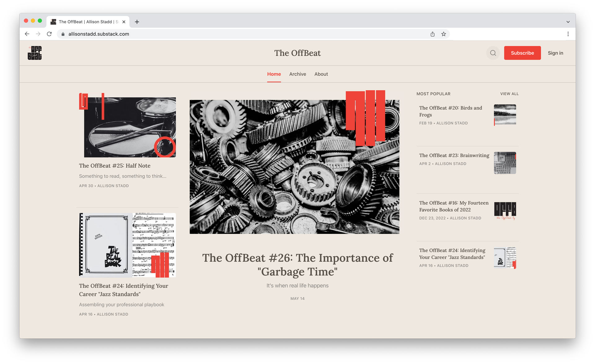Switch to the Archive tab
This screenshot has width=595, height=364.
(297, 74)
